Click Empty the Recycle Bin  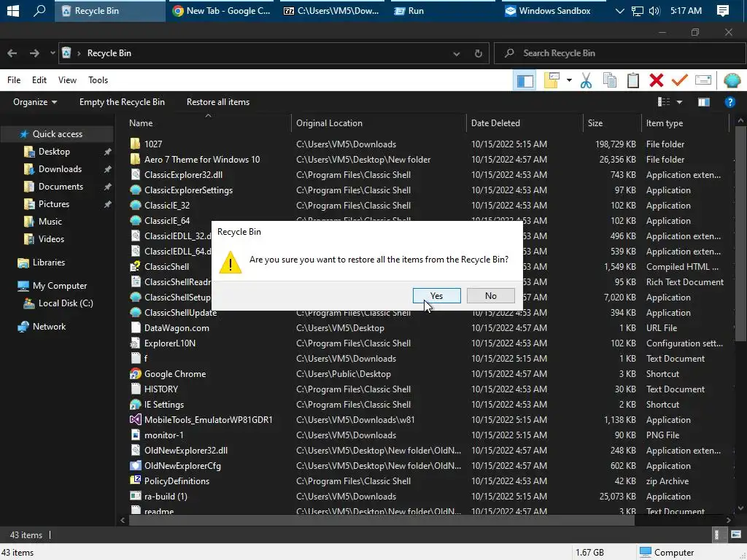coord(122,102)
